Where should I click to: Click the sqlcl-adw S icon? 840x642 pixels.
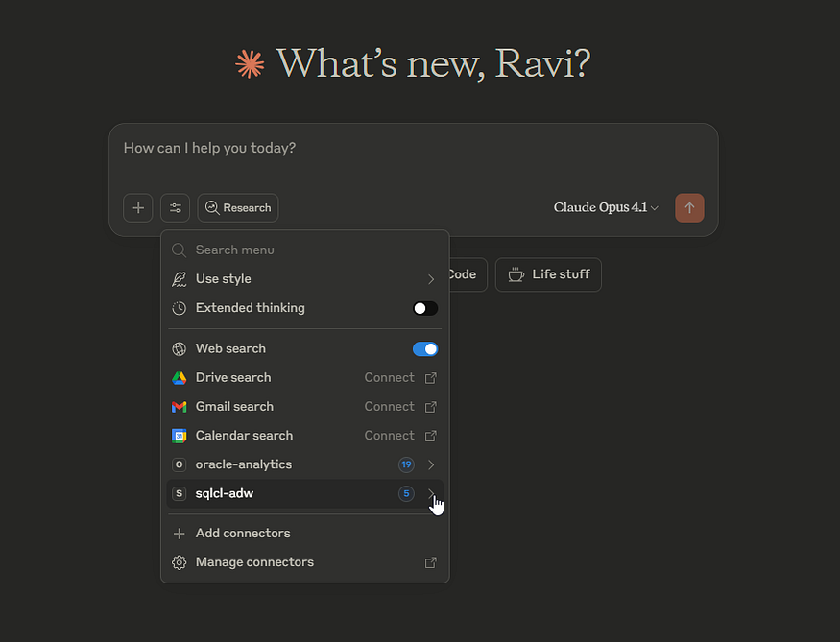point(179,493)
